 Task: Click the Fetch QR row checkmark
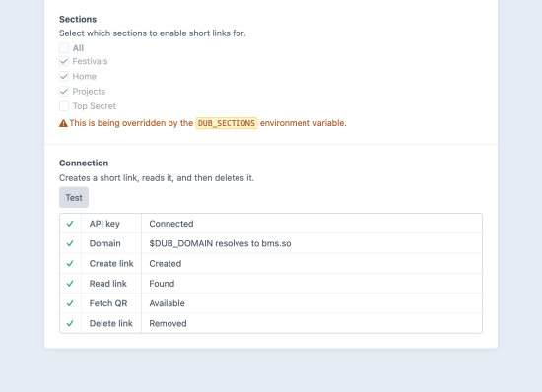(x=70, y=303)
